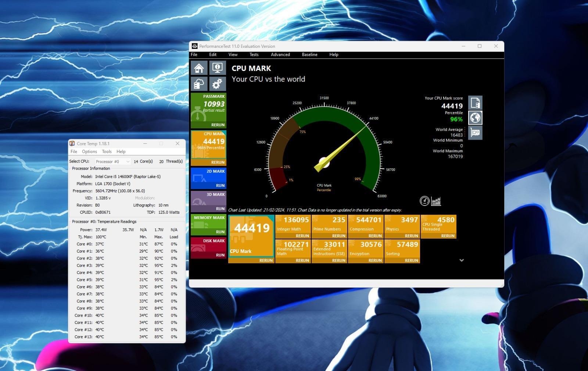Open the Select CPU Processor #0 dropdown
Viewport: 588px width, 371px height.
tap(112, 161)
